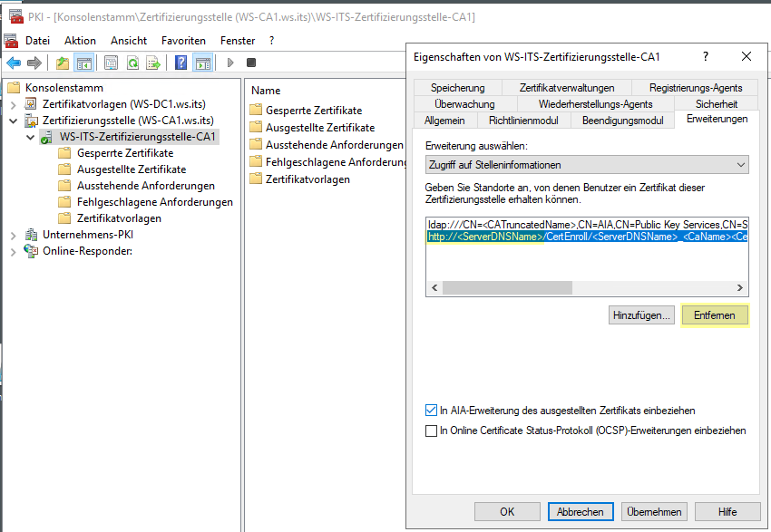Switch to the Überwachung tab
Screen dimensions: 771x532
464,103
